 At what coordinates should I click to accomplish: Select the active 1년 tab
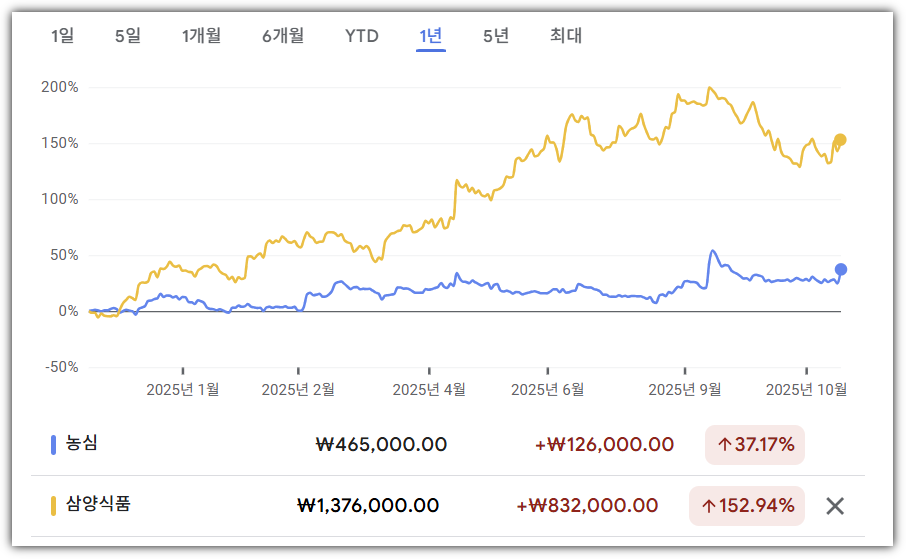point(430,36)
